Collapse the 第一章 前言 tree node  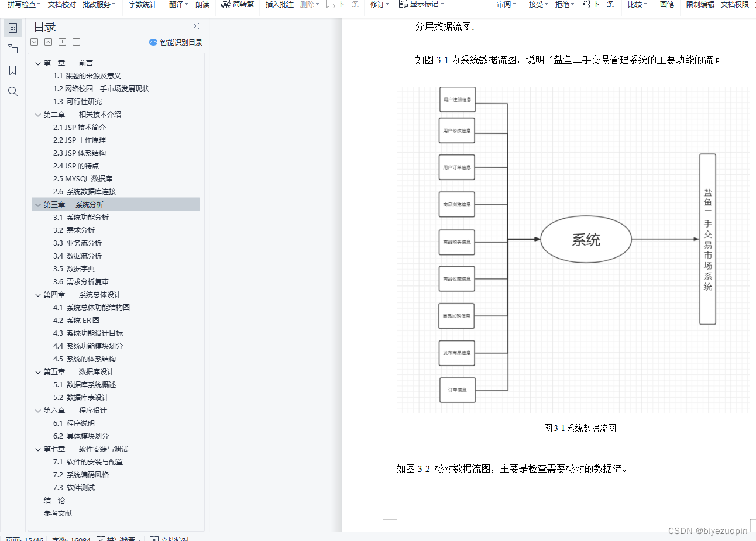38,63
